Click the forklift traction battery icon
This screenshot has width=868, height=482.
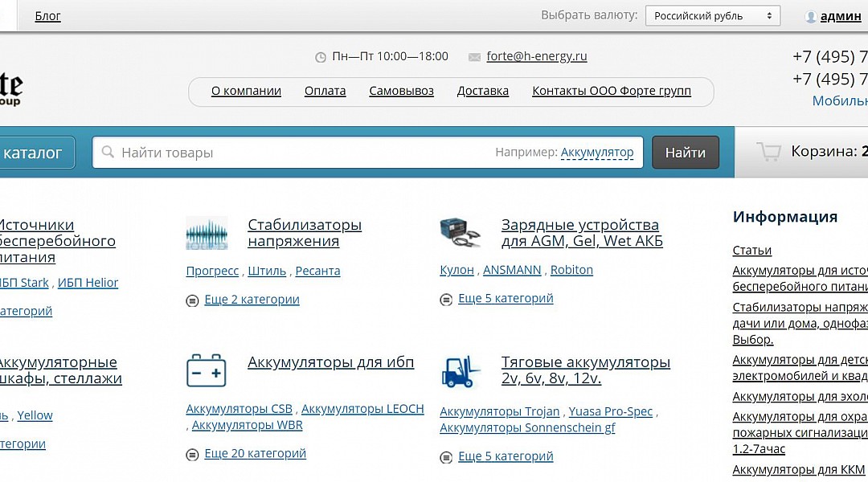point(461,372)
